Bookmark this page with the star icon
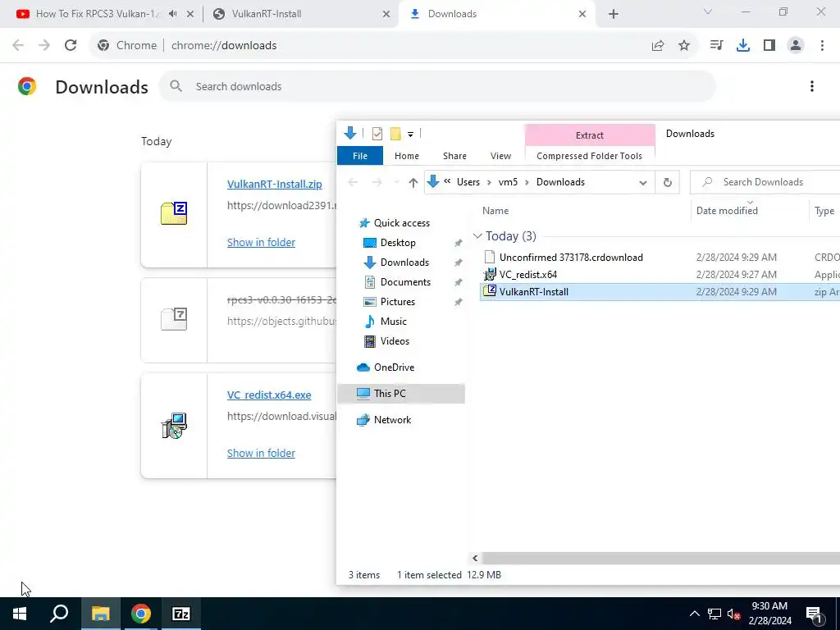Image resolution: width=840 pixels, height=630 pixels. (x=684, y=46)
